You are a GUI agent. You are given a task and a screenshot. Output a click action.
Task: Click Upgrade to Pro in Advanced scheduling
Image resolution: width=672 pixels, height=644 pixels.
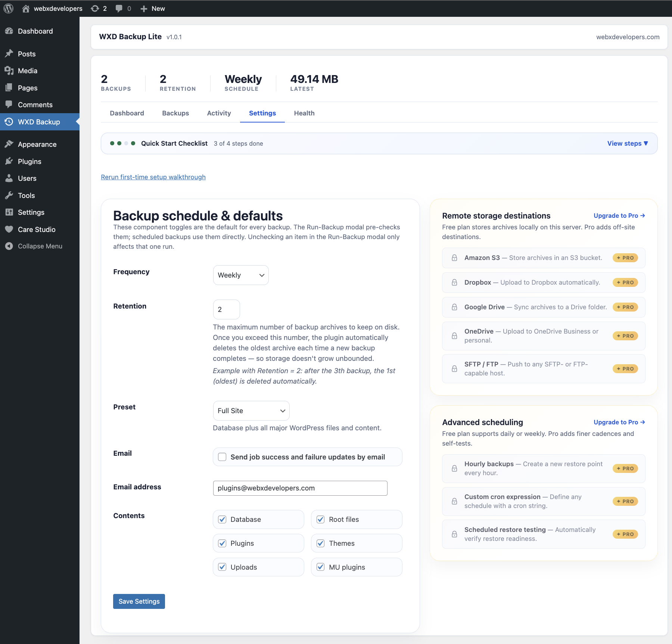(x=619, y=422)
